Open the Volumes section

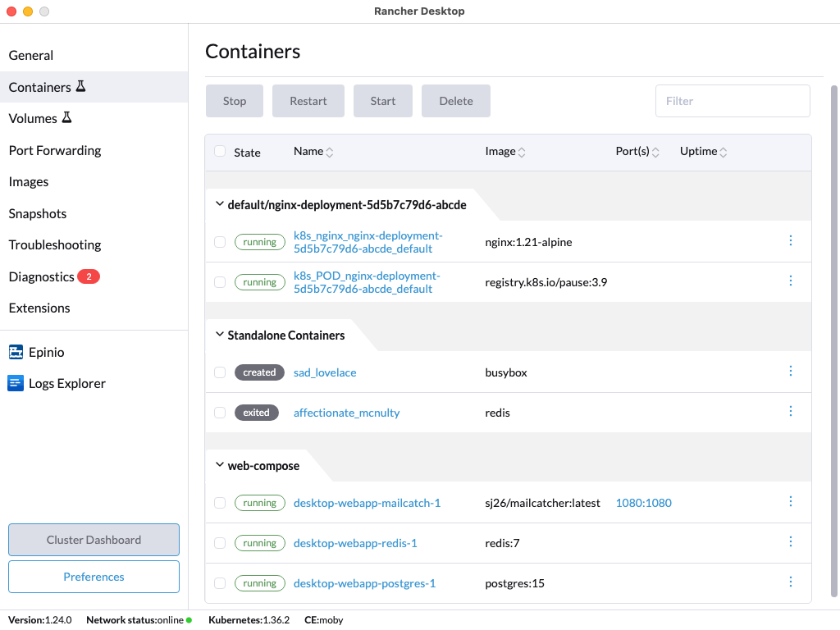(x=94, y=118)
